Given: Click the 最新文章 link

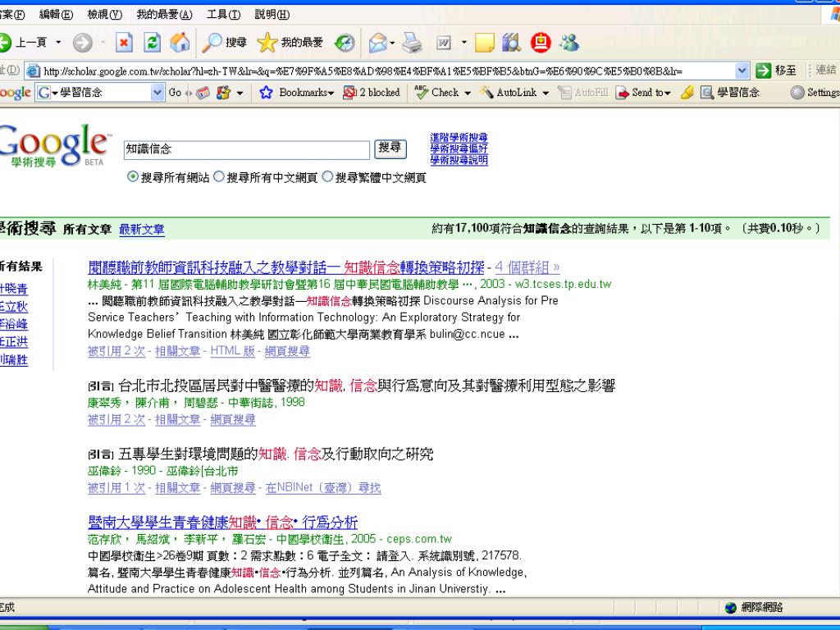Looking at the screenshot, I should (x=141, y=230).
